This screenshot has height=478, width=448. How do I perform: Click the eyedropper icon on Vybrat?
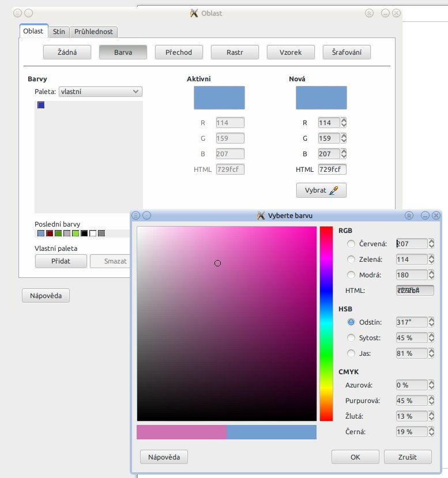[x=334, y=190]
